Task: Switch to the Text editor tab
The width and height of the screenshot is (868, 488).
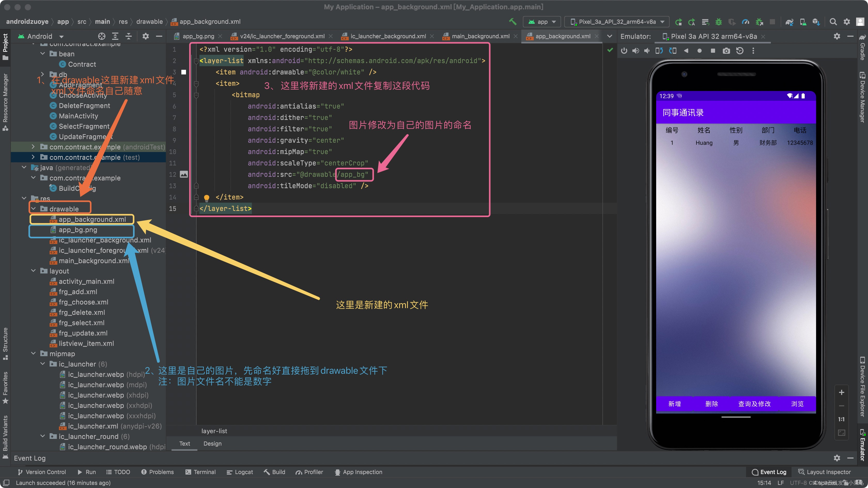Action: (184, 444)
